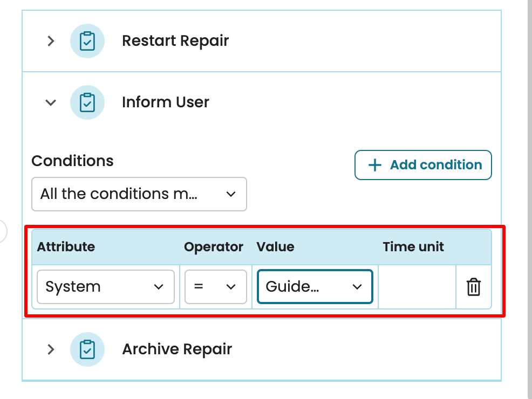
Task: Collapse the Inform User section chevron
Action: (x=51, y=102)
